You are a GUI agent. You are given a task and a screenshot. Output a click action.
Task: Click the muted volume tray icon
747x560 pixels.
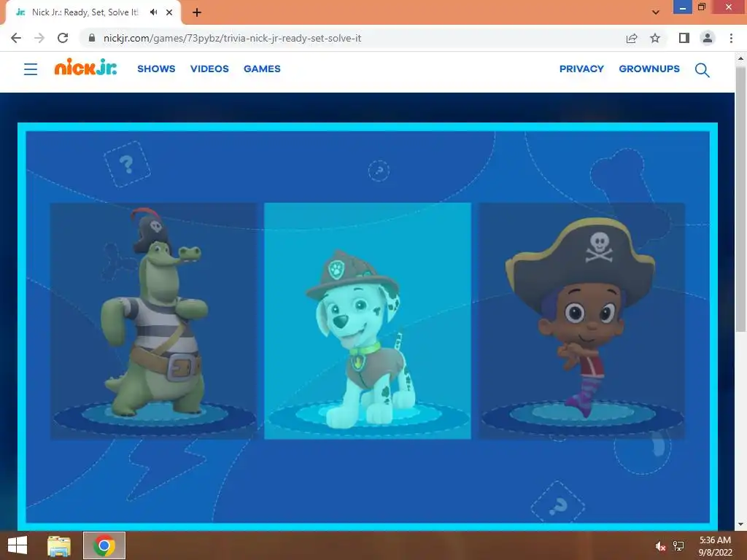[660, 546]
